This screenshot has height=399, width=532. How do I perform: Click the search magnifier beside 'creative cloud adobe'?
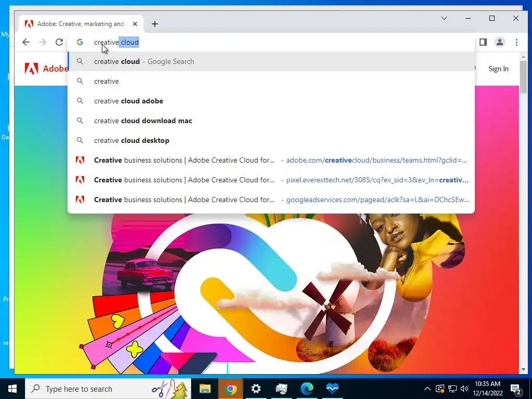(x=80, y=101)
